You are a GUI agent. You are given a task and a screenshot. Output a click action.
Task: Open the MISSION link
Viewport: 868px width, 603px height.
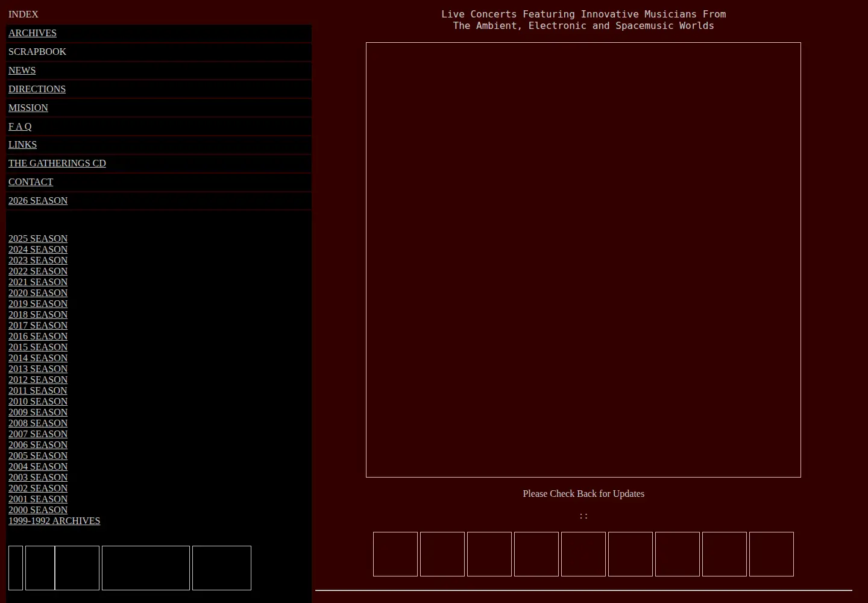[x=28, y=108]
